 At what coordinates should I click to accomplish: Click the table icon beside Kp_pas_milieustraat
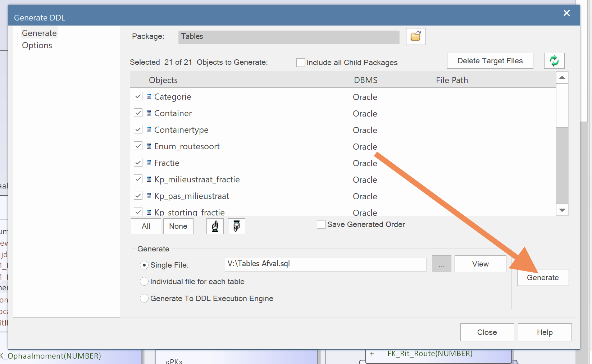tap(149, 196)
